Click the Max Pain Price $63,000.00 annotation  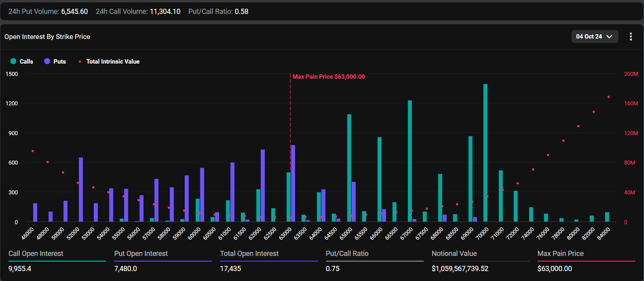point(328,77)
